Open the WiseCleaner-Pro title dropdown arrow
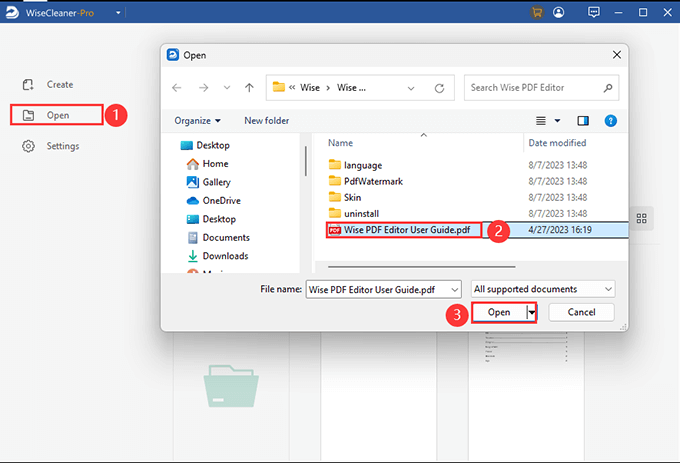680x463 pixels. tap(118, 13)
